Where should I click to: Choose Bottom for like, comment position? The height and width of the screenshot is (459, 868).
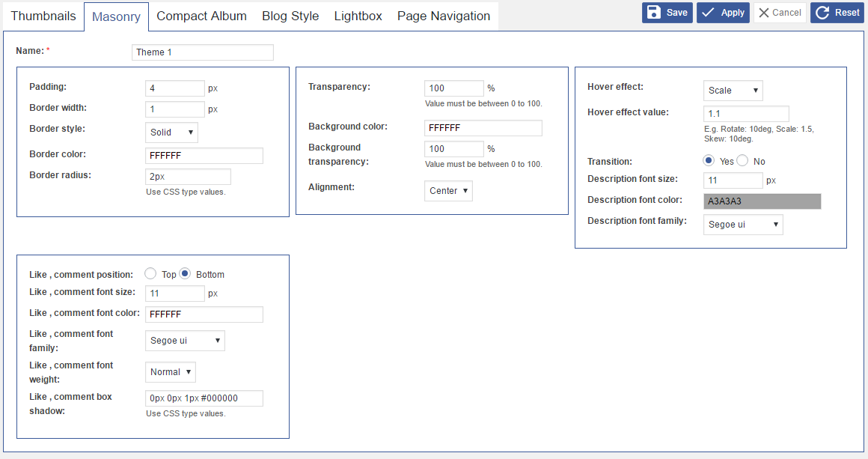click(185, 274)
